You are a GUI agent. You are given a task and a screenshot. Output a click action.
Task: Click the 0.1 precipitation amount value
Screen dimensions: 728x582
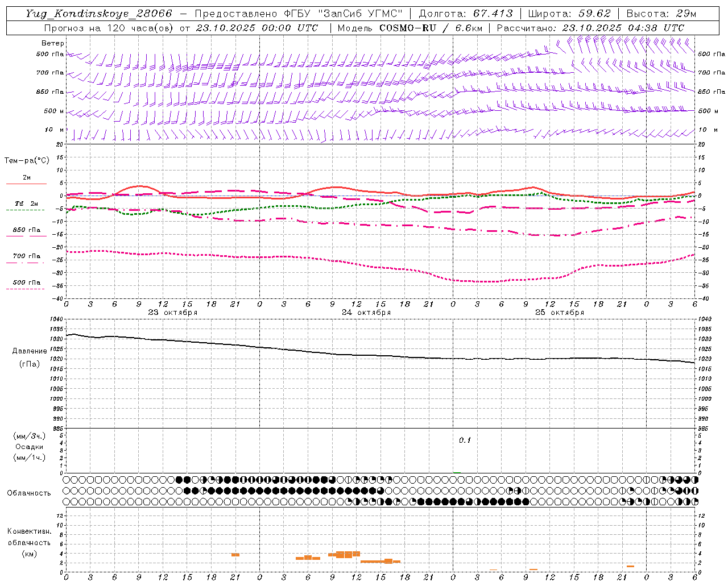pyautogui.click(x=465, y=440)
